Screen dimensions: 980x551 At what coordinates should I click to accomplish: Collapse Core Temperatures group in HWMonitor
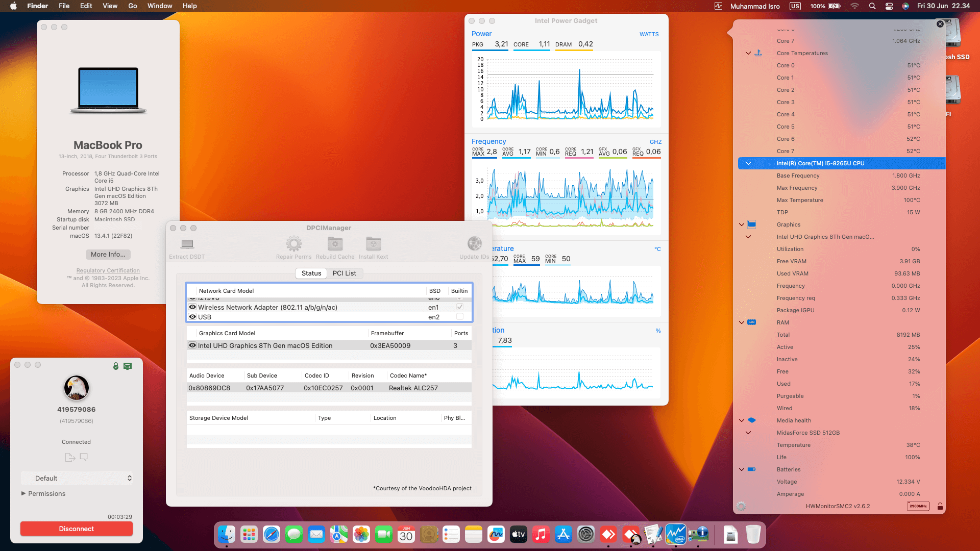click(x=748, y=53)
